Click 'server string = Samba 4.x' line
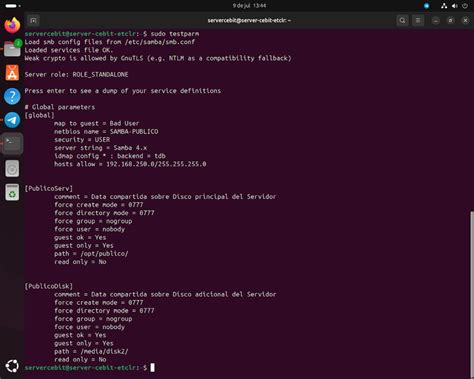The width and height of the screenshot is (474, 379). 101,148
